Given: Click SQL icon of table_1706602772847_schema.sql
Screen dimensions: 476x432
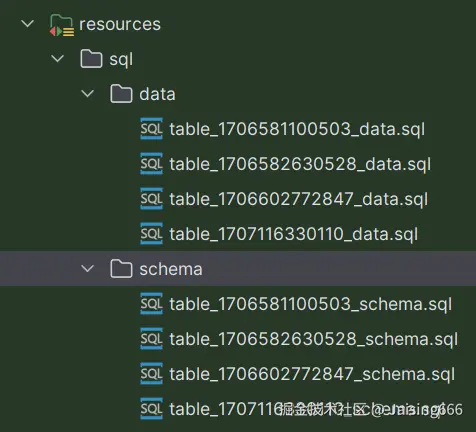Looking at the screenshot, I should point(152,374).
